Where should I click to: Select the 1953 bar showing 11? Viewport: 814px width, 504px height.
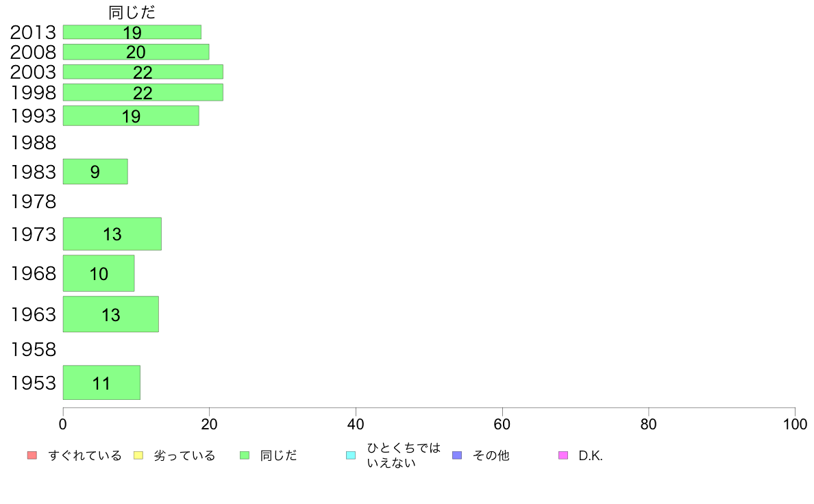101,383
